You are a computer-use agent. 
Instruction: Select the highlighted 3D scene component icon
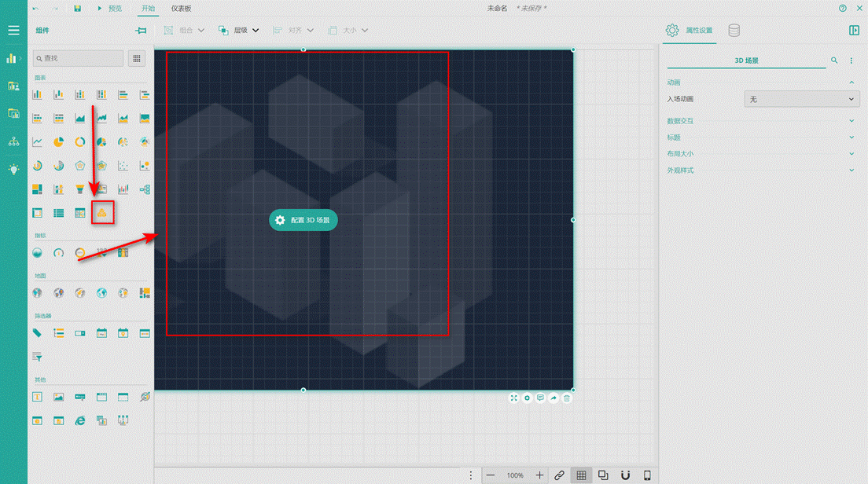[102, 213]
